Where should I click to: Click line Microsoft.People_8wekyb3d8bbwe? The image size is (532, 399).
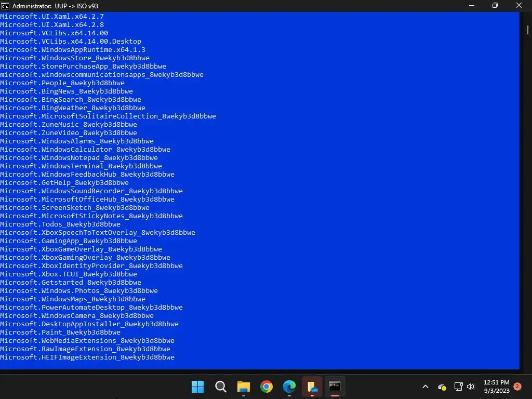(62, 83)
